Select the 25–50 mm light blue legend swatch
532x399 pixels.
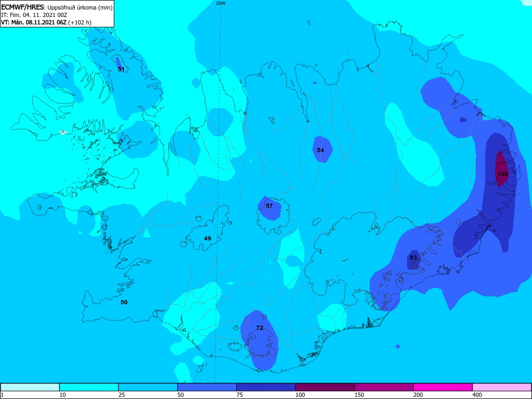pyautogui.click(x=148, y=387)
